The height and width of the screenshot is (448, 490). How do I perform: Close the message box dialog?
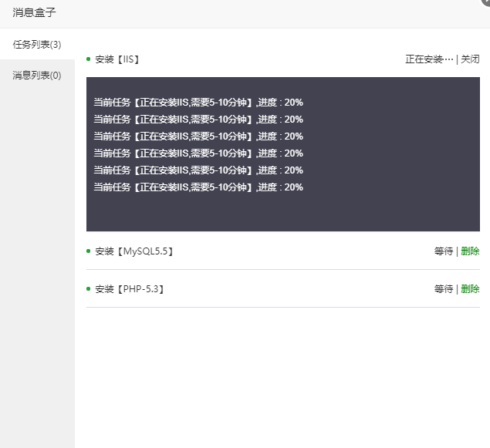click(486, 2)
